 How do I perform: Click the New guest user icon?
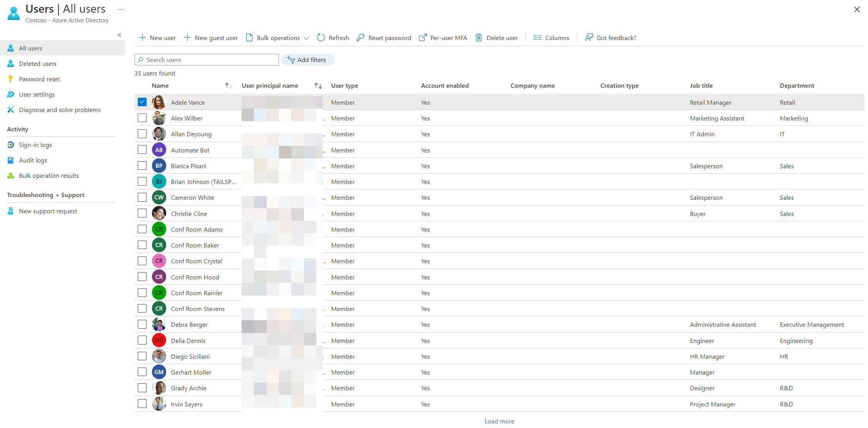click(187, 37)
